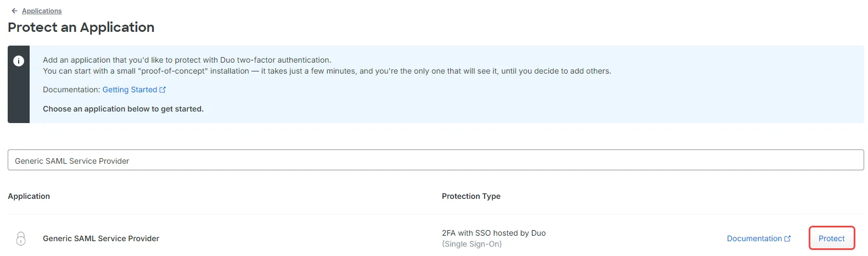The height and width of the screenshot is (256, 868).
Task: Go back via the Applications breadcrumb link
Action: [x=42, y=11]
